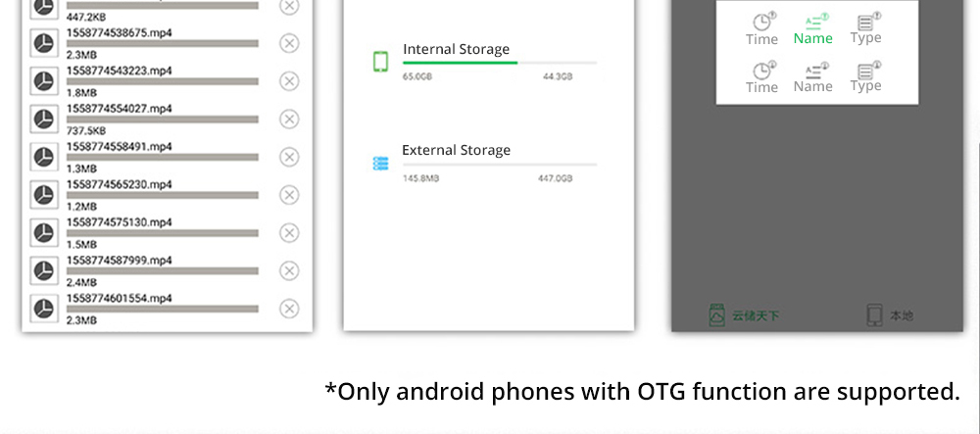The height and width of the screenshot is (434, 980).
Task: Click X beside 1558774565230.mp4
Action: pos(289,195)
